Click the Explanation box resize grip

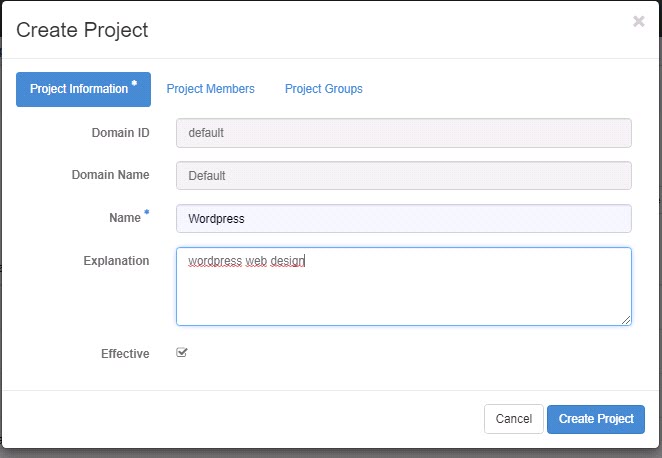pyautogui.click(x=626, y=320)
